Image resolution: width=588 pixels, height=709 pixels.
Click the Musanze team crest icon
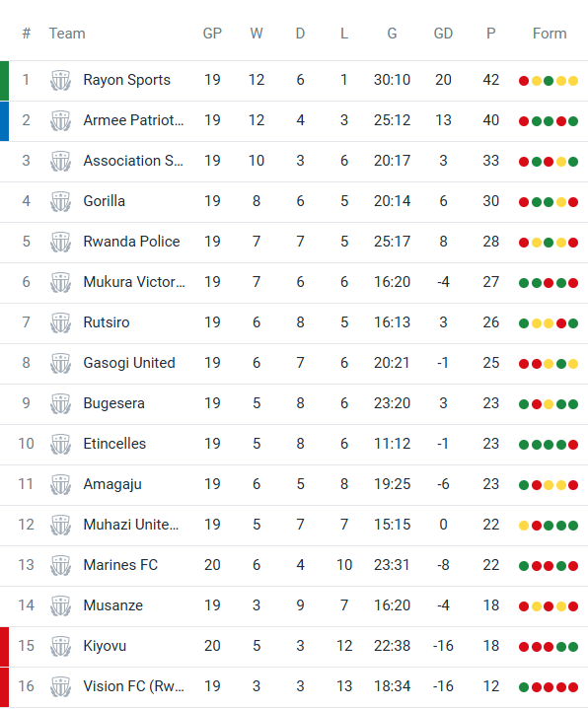(x=60, y=605)
